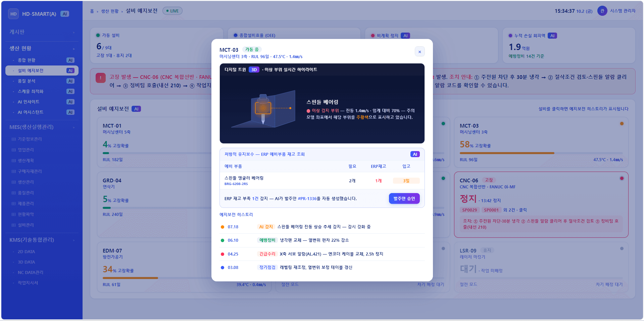Open AI 인사이트 menu item
This screenshot has height=321, width=644.
[42, 102]
